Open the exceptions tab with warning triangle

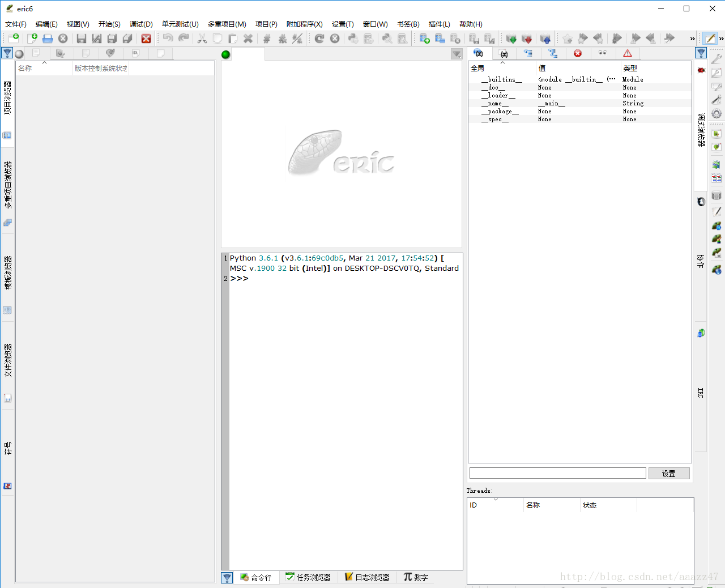click(x=628, y=53)
